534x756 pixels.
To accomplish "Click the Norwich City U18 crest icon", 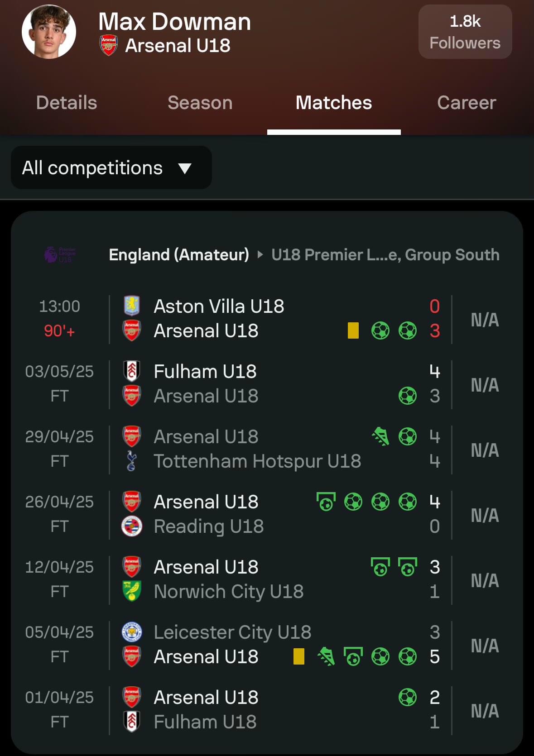I will 132,591.
